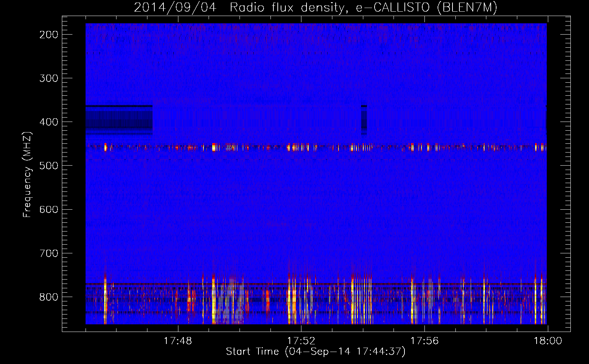Click the 17:48 time tick label

coord(178,341)
